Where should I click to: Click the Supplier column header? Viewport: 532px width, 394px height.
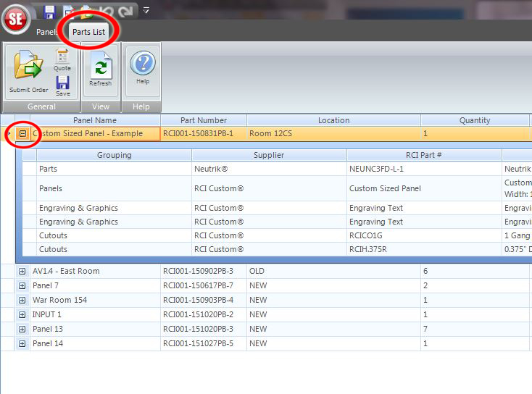tap(269, 155)
